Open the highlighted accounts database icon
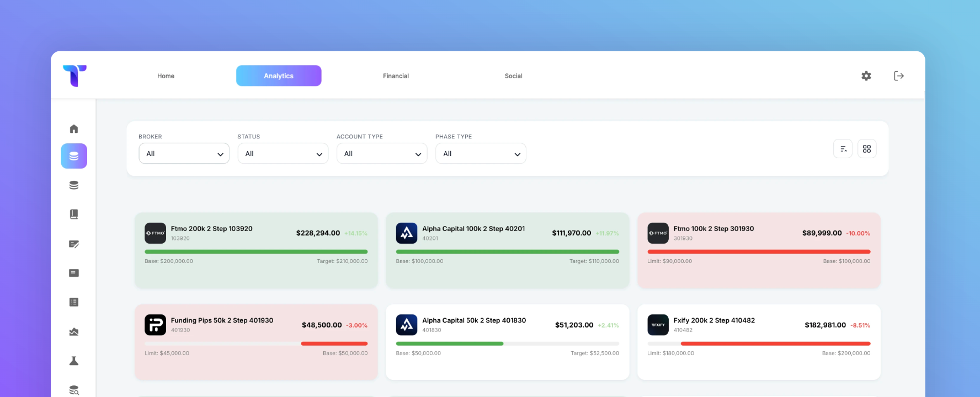The image size is (980, 397). click(74, 156)
